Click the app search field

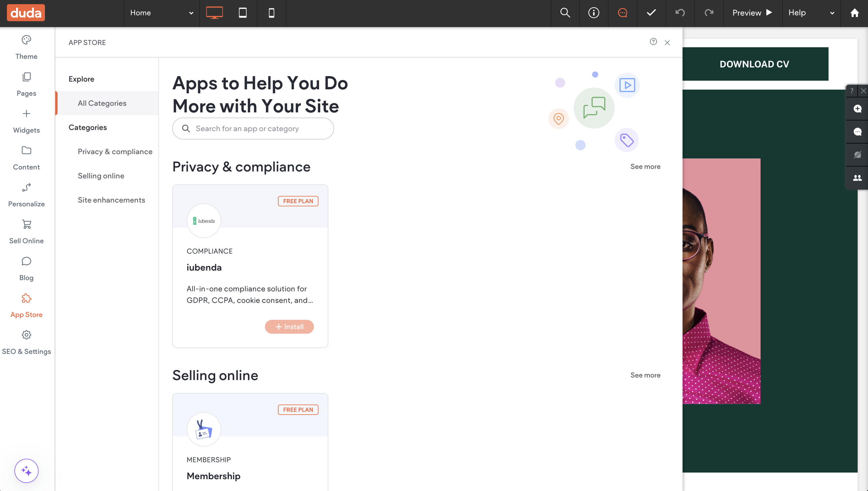pos(253,129)
